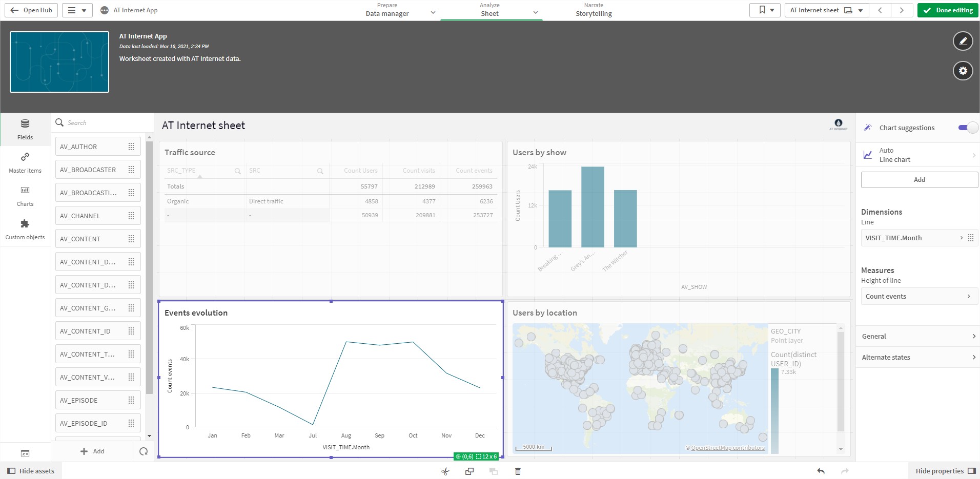Viewport: 980px width, 479px height.
Task: Expand the Analyze Sheet dropdown arrow
Action: (536, 13)
